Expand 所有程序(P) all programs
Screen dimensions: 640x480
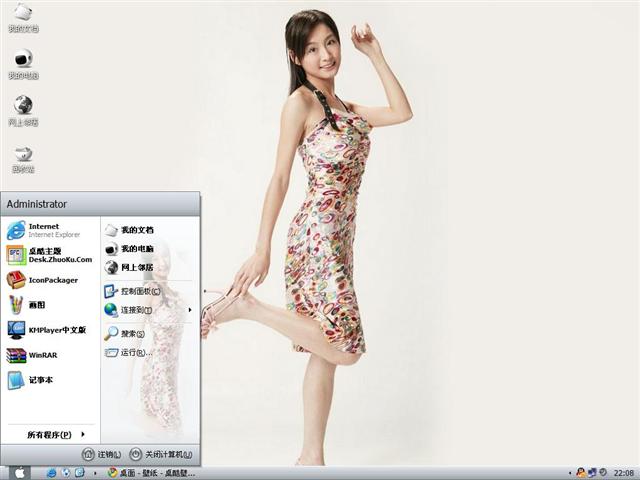(56, 434)
